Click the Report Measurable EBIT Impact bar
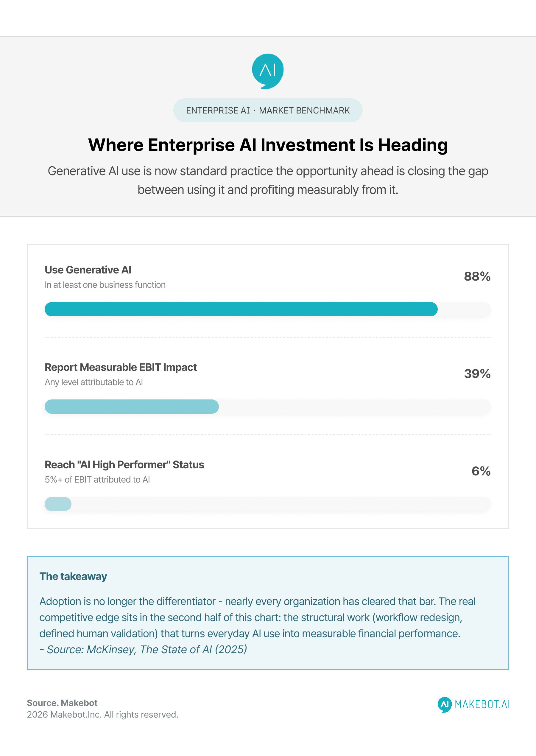536x756 pixels. point(268,406)
